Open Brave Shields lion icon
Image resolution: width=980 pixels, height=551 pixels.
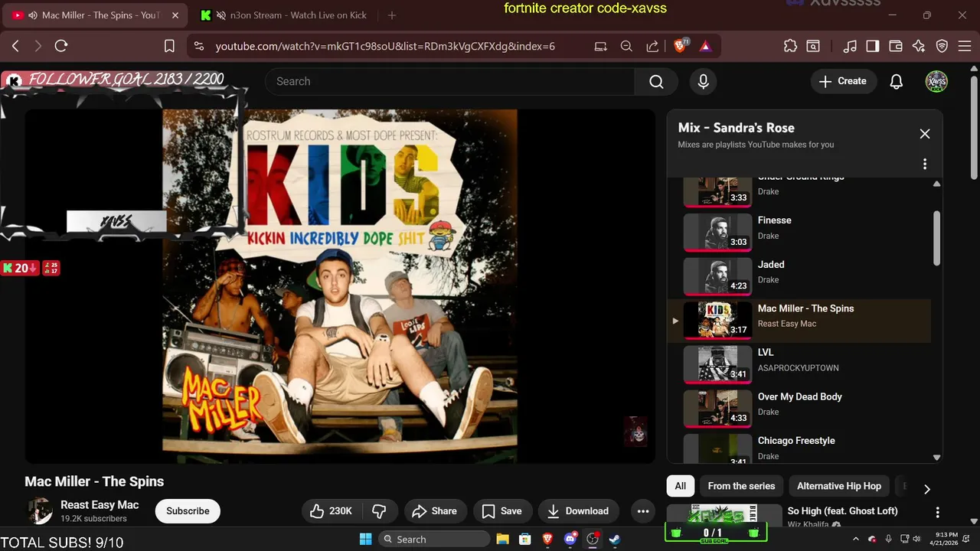point(680,46)
